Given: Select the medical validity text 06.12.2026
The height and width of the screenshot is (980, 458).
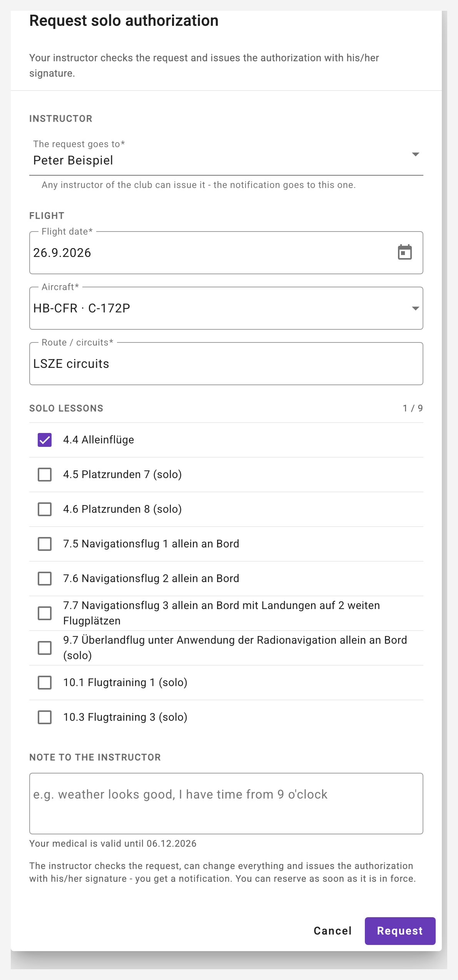Looking at the screenshot, I should (x=113, y=844).
